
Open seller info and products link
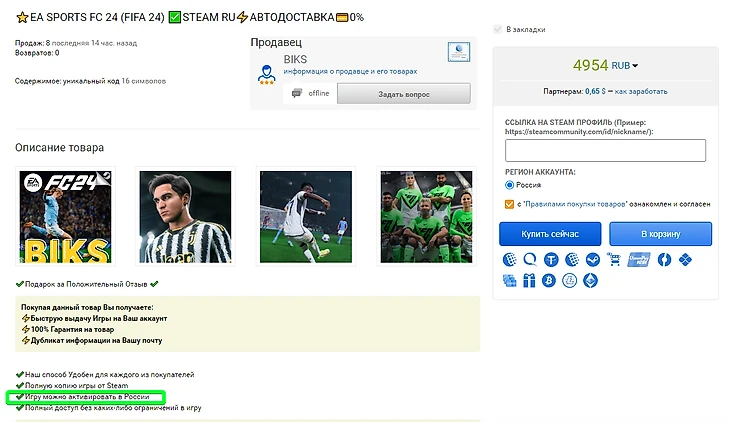(350, 71)
